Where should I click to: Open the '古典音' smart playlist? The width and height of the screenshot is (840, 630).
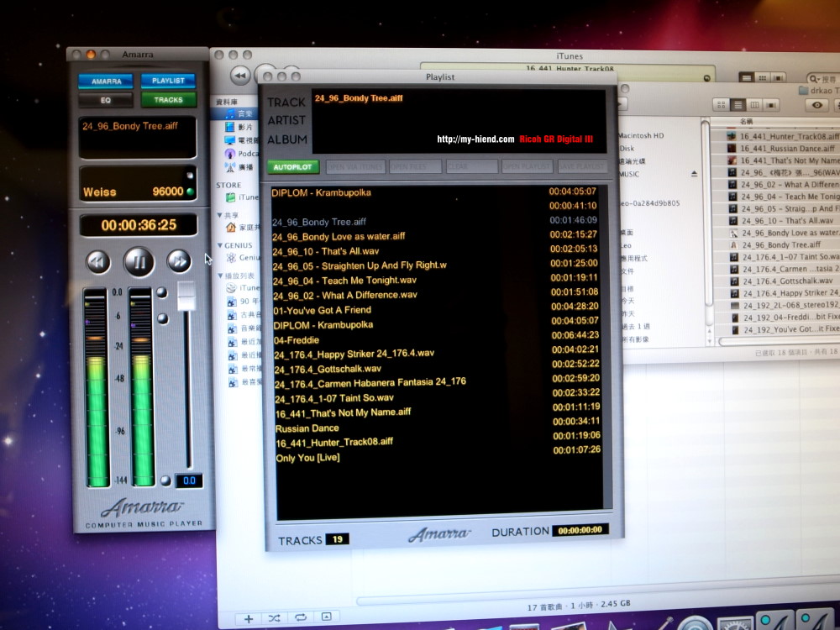pos(244,315)
